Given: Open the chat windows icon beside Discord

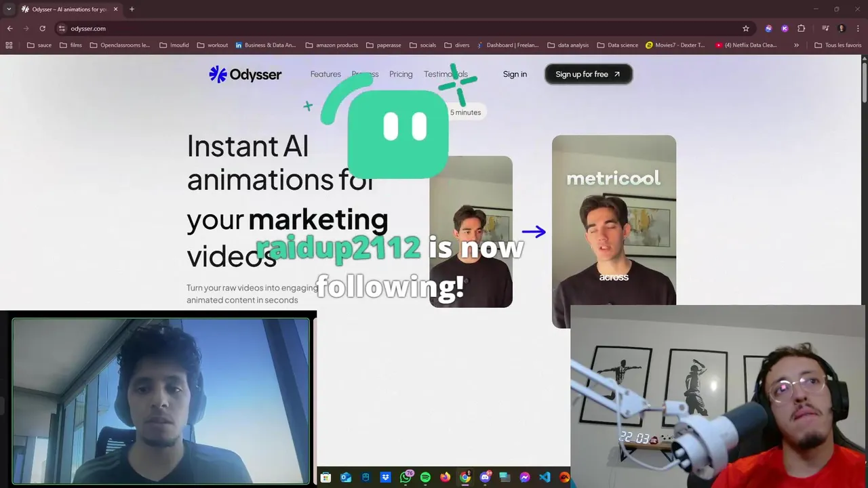Looking at the screenshot, I should [505, 477].
